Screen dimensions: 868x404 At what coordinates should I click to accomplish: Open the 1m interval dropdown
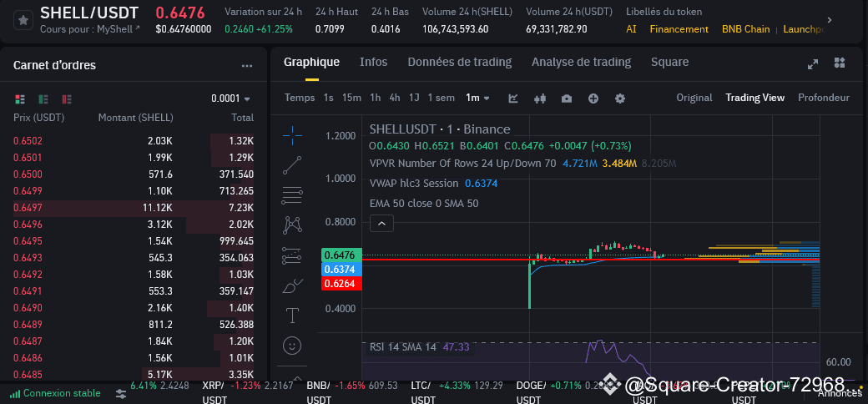[x=477, y=98]
